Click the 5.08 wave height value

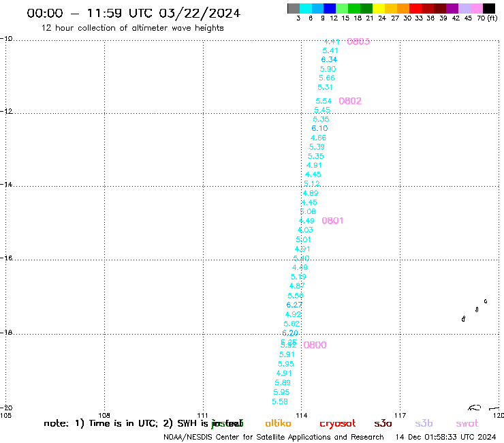[x=308, y=211]
